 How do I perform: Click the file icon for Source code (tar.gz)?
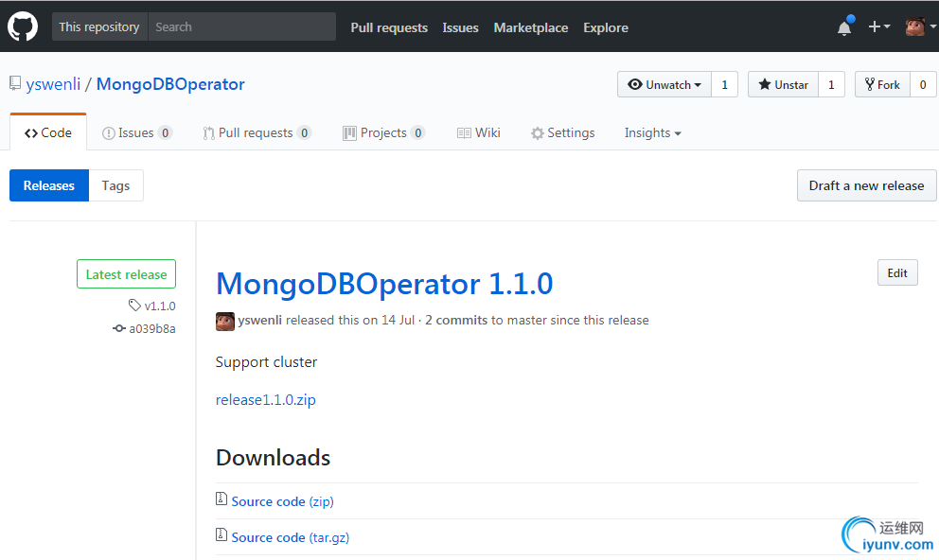[221, 534]
